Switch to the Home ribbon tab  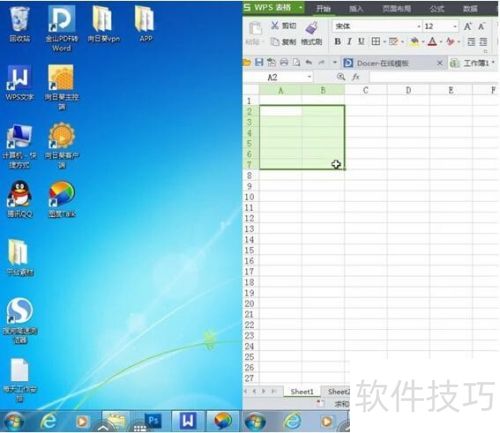tap(323, 8)
